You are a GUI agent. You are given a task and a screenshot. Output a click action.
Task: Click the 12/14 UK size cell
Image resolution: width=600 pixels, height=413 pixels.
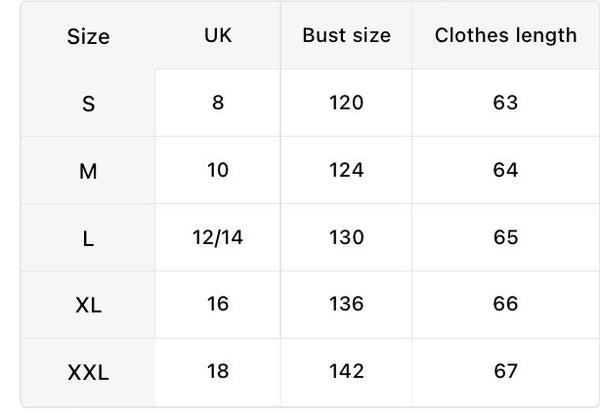click(x=218, y=237)
